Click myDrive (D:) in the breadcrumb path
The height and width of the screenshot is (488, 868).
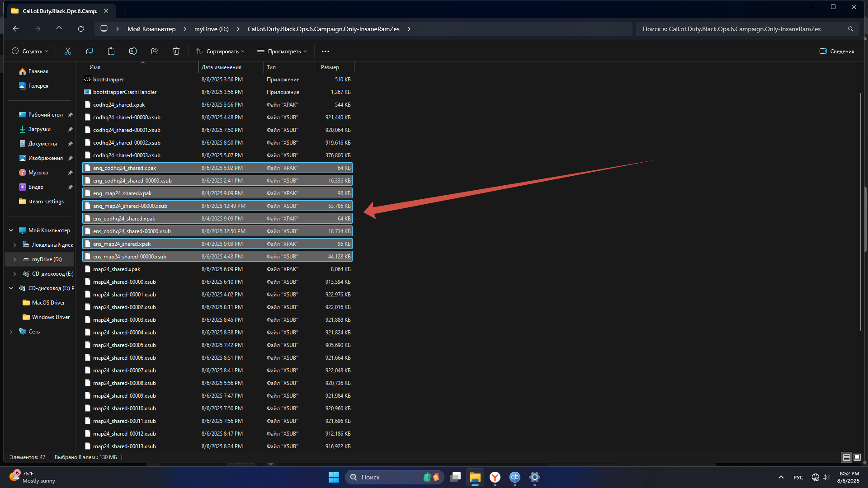tap(212, 29)
